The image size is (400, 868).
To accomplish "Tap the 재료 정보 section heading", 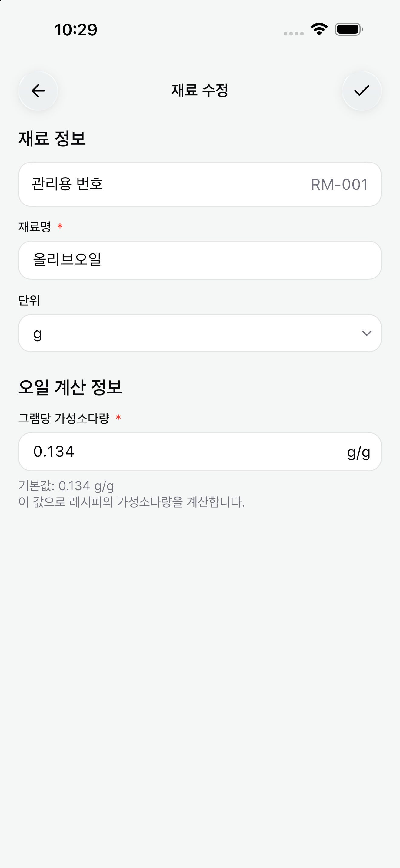I will pyautogui.click(x=52, y=138).
